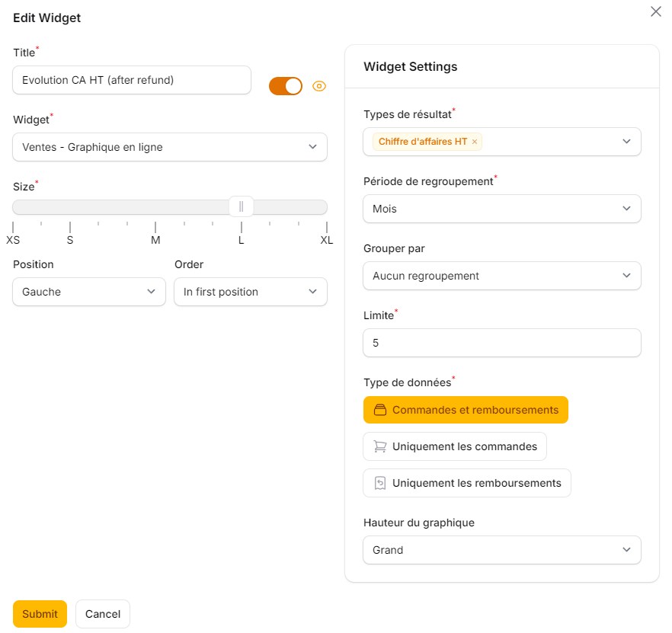Click the Title text field
672x633 pixels.
tap(132, 80)
